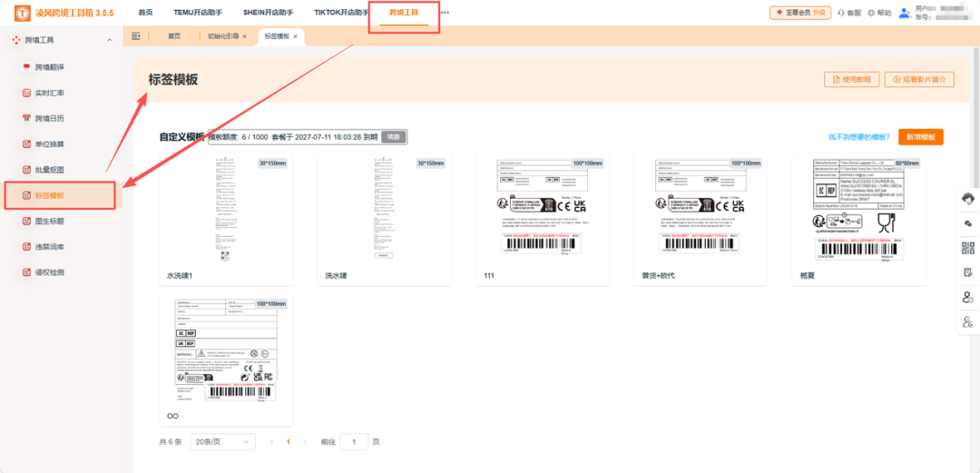Open SHEIN开店助手 in top navigation

pyautogui.click(x=269, y=13)
